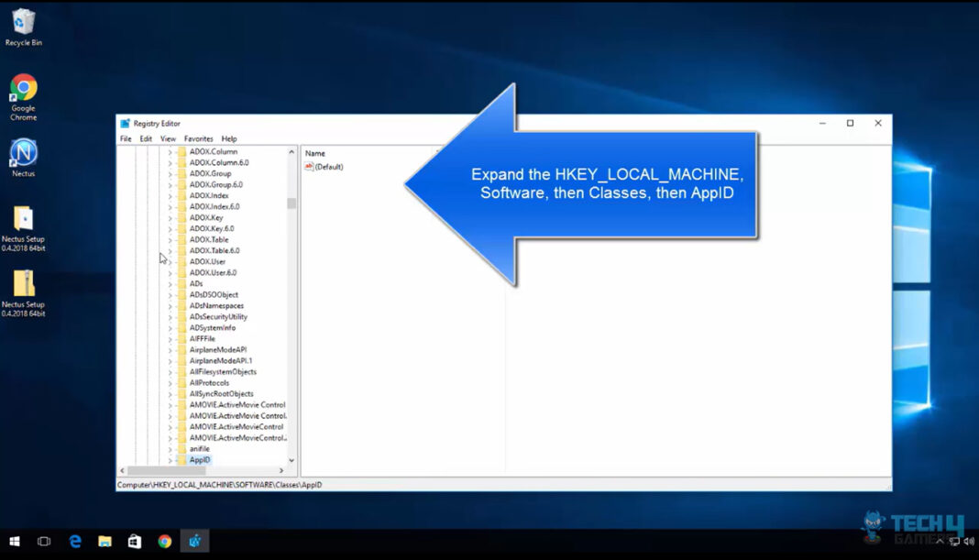Viewport: 979px width, 560px height.
Task: Open the Recycle Bin desktop icon
Action: (x=23, y=27)
